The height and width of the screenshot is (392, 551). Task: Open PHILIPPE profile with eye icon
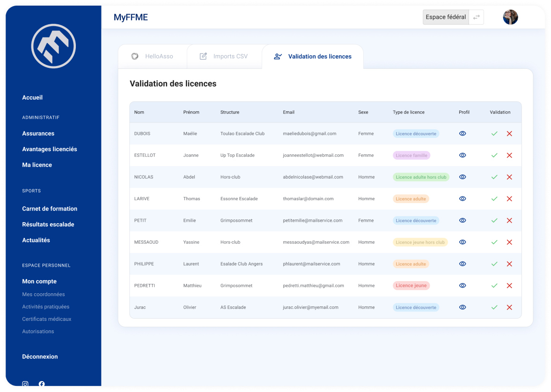(x=463, y=264)
